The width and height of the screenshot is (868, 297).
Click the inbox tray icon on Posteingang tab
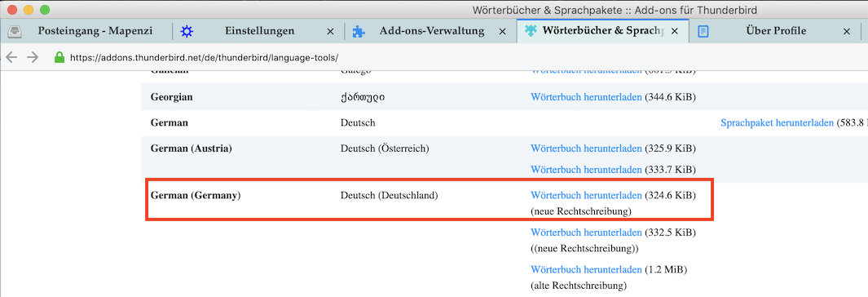coord(15,32)
